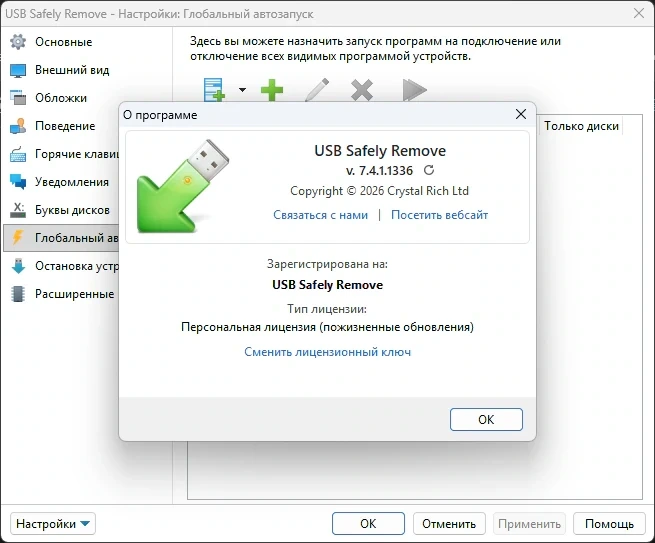Click the drive letter icon for Буквы дисков
655x543 pixels.
pos(18,210)
